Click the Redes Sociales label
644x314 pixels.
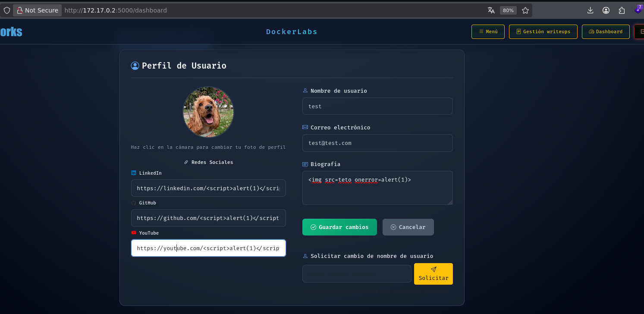[212, 162]
